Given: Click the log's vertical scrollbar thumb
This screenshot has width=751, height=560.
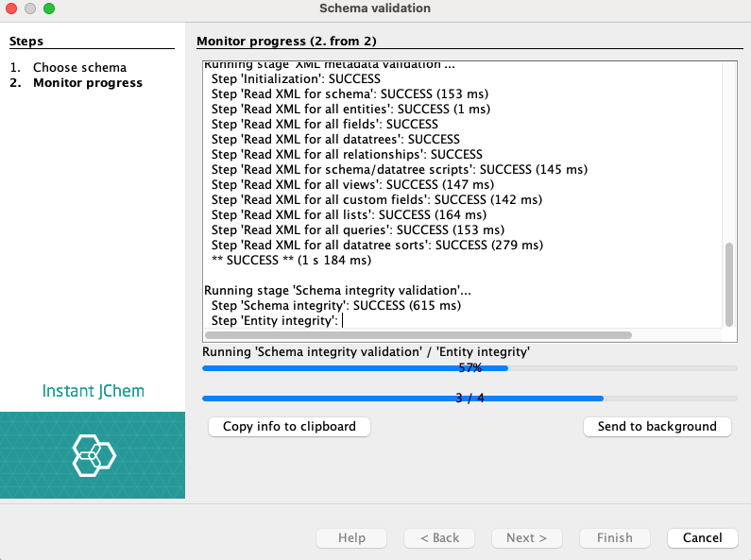Looking at the screenshot, I should click(728, 283).
